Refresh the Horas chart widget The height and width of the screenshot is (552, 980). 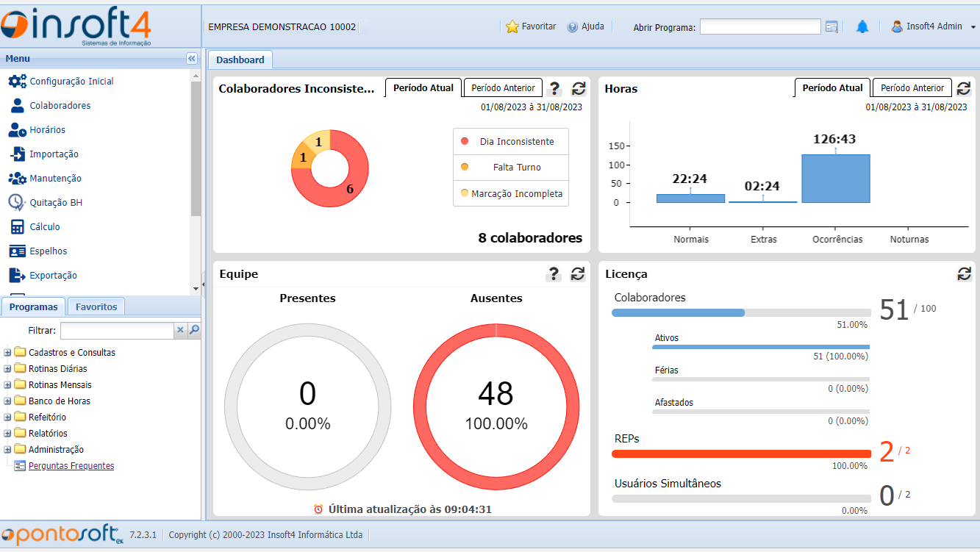pyautogui.click(x=963, y=87)
